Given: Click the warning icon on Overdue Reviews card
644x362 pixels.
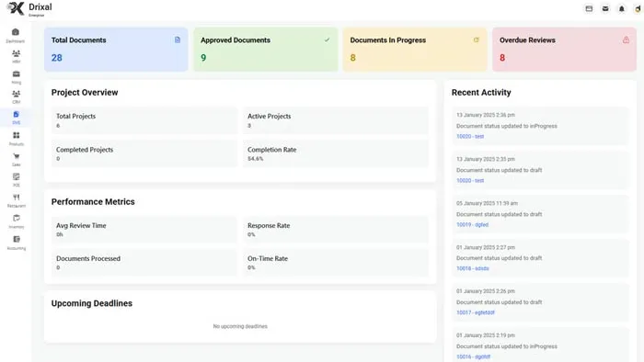Looking at the screenshot, I should [x=626, y=40].
